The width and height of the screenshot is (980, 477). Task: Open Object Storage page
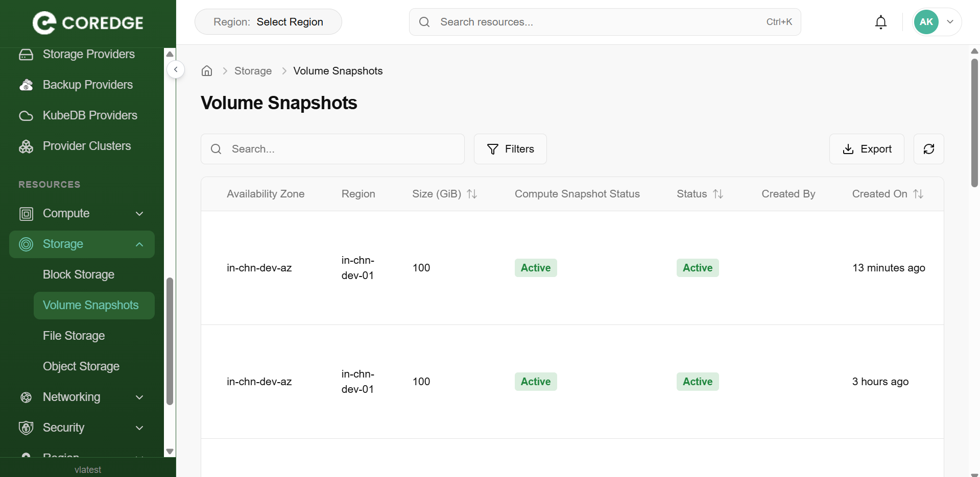pyautogui.click(x=81, y=366)
